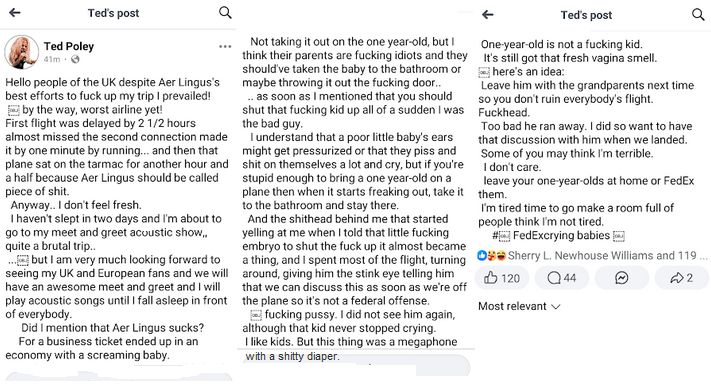Open the three-dot post options menu
The height and width of the screenshot is (389, 711).
[x=225, y=46]
